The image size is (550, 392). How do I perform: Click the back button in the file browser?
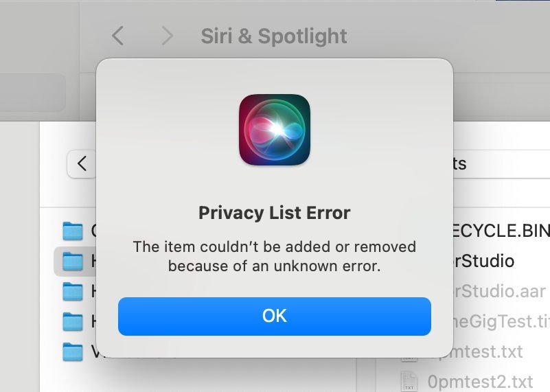coord(82,164)
